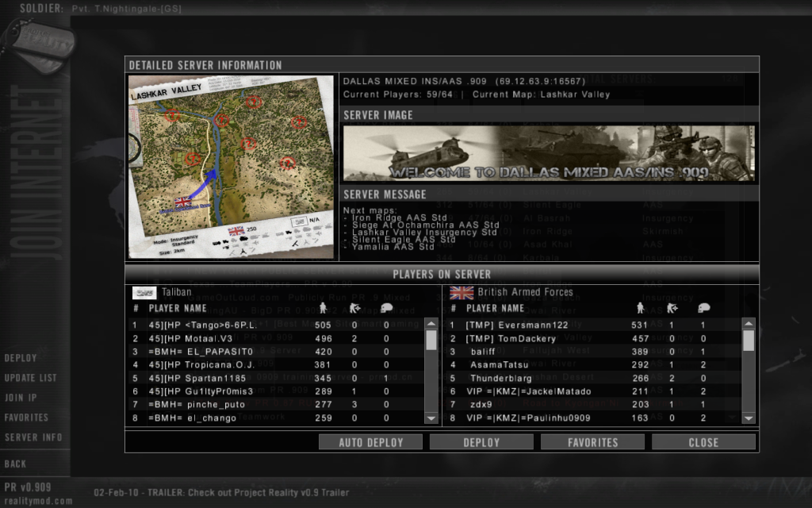This screenshot has height=508, width=812.
Task: Open Update List in left menu
Action: pyautogui.click(x=30, y=378)
